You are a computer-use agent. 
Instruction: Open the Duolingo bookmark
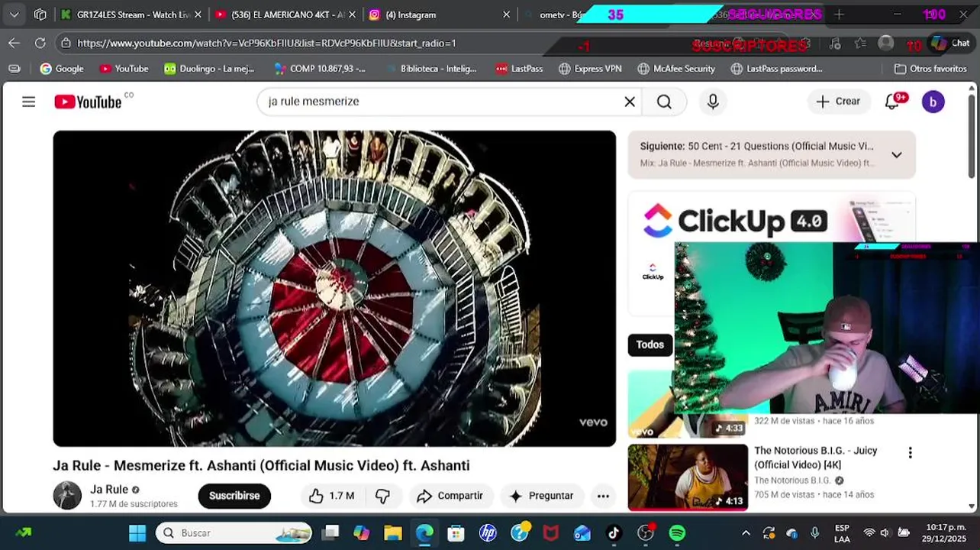pyautogui.click(x=209, y=69)
